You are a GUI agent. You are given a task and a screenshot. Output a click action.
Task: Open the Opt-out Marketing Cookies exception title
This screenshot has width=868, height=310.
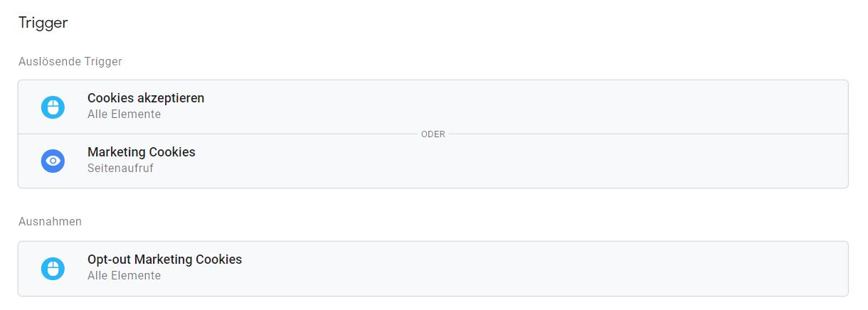coord(165,260)
